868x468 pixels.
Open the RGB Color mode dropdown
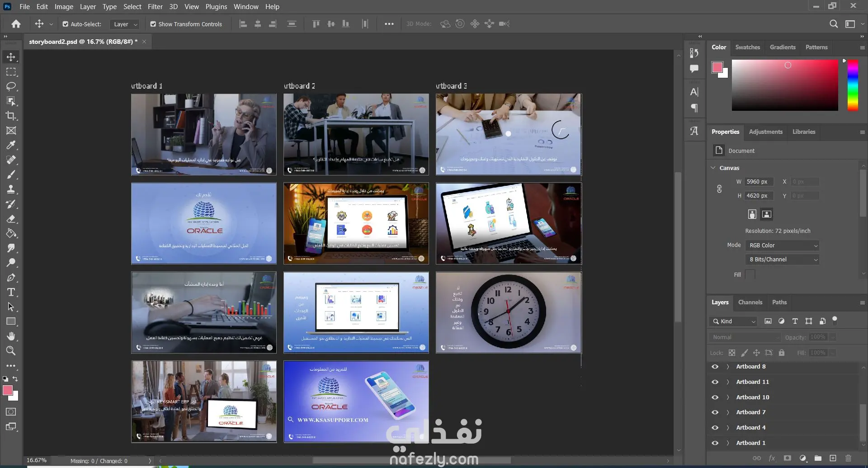pos(782,246)
